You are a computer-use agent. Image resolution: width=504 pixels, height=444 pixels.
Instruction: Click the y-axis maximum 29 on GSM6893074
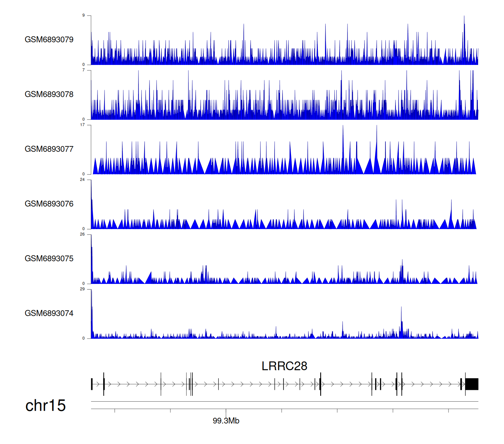pyautogui.click(x=82, y=289)
